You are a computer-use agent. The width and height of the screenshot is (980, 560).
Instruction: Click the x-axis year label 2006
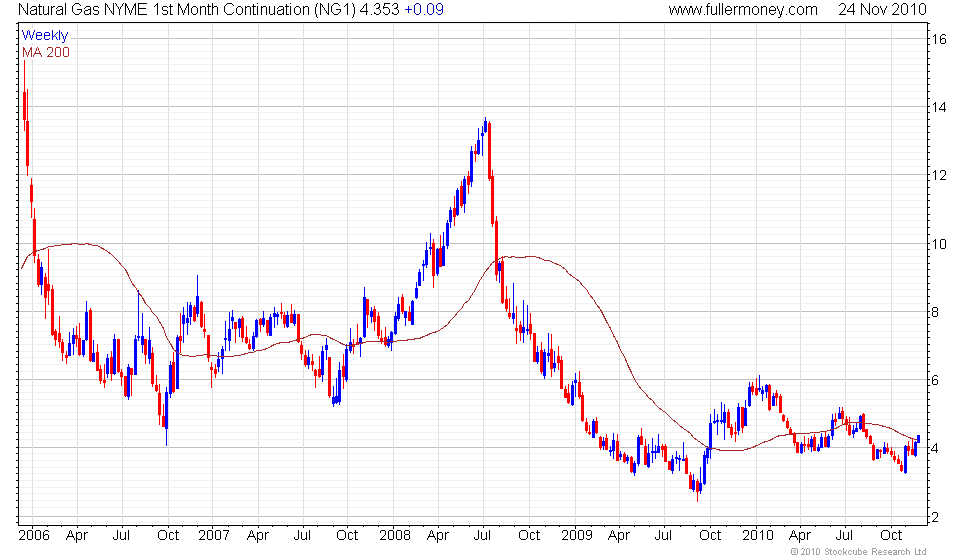click(x=34, y=536)
